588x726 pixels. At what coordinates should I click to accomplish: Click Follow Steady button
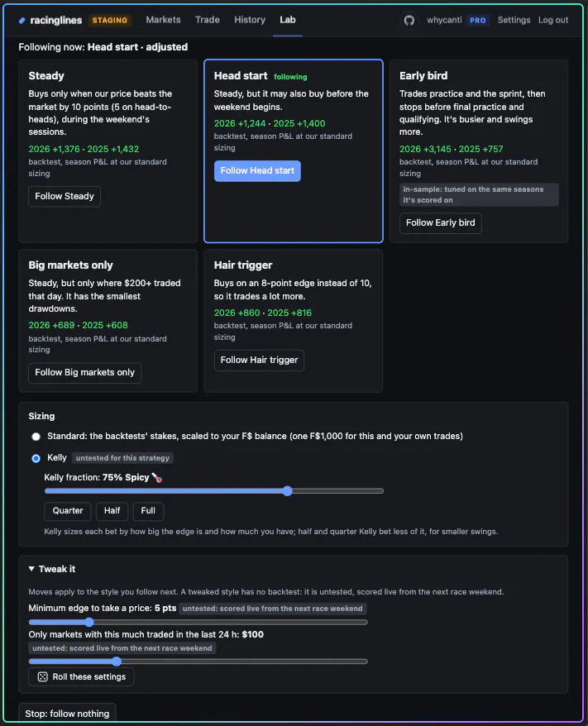65,196
